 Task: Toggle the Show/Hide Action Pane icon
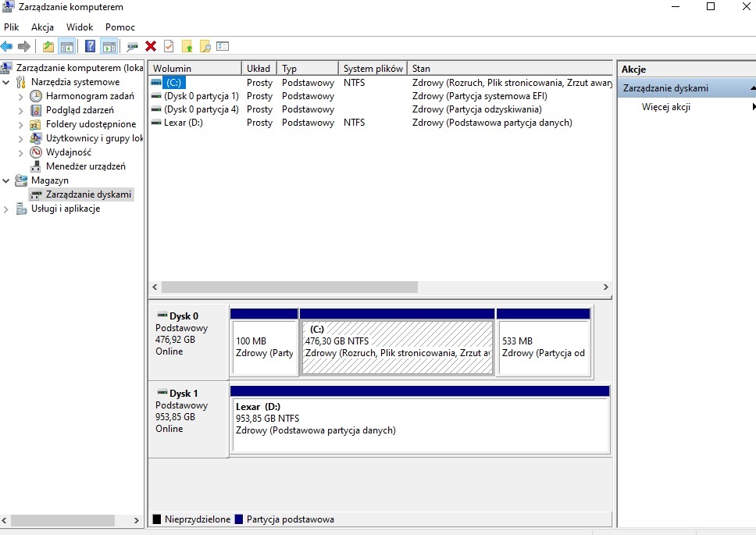click(109, 47)
